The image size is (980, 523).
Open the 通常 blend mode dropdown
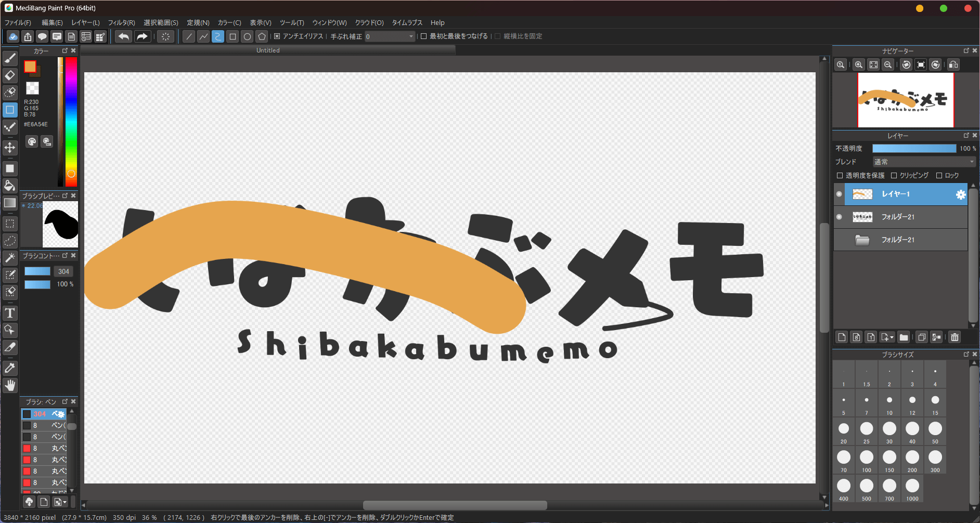click(x=923, y=162)
